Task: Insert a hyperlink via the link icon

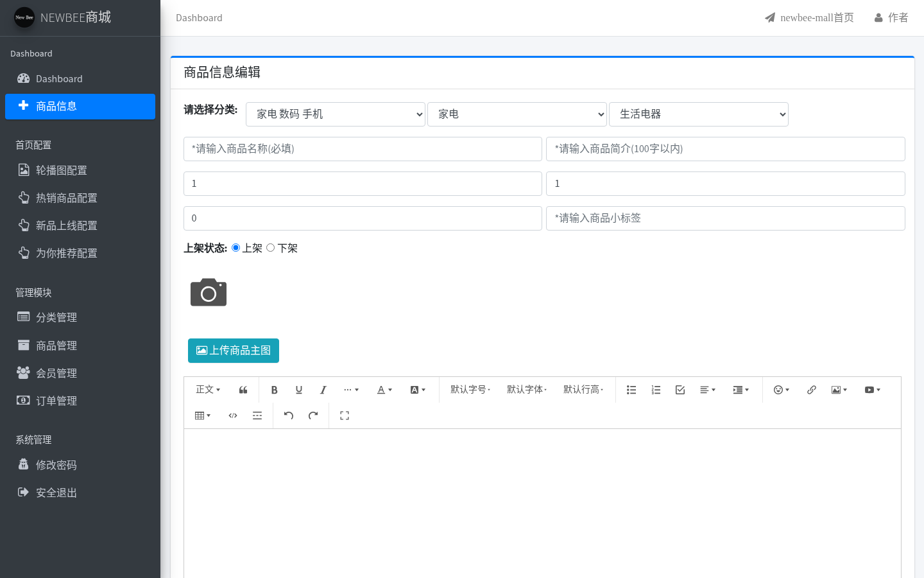Action: (812, 390)
